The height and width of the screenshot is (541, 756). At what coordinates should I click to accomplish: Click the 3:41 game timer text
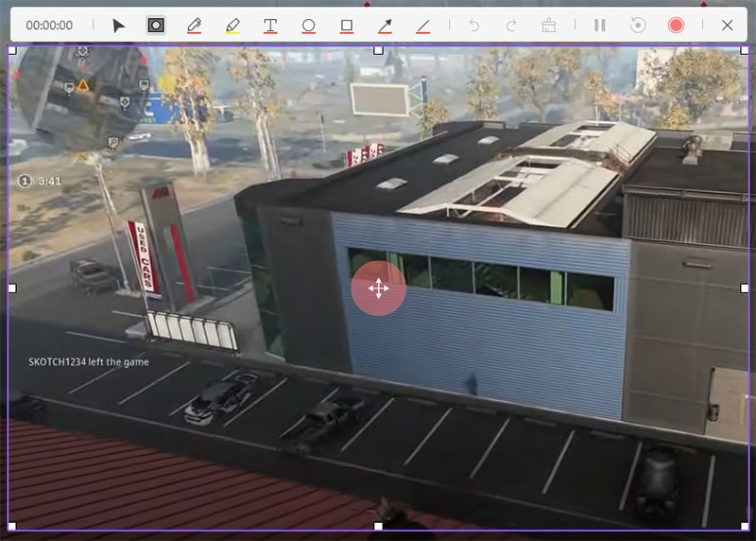click(x=50, y=181)
